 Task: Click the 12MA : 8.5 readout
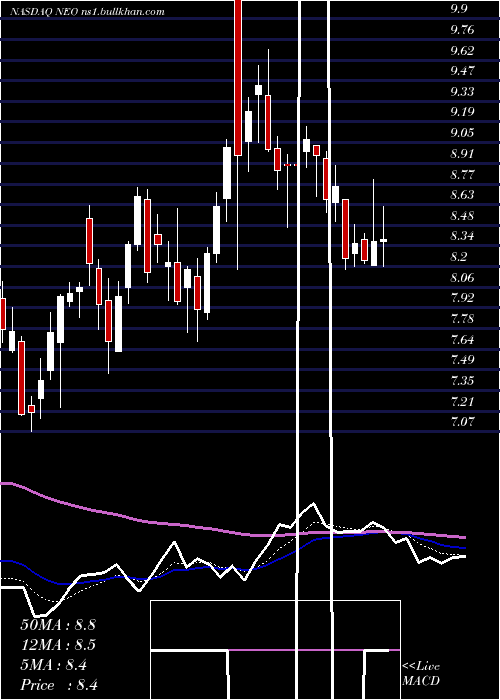[58, 645]
